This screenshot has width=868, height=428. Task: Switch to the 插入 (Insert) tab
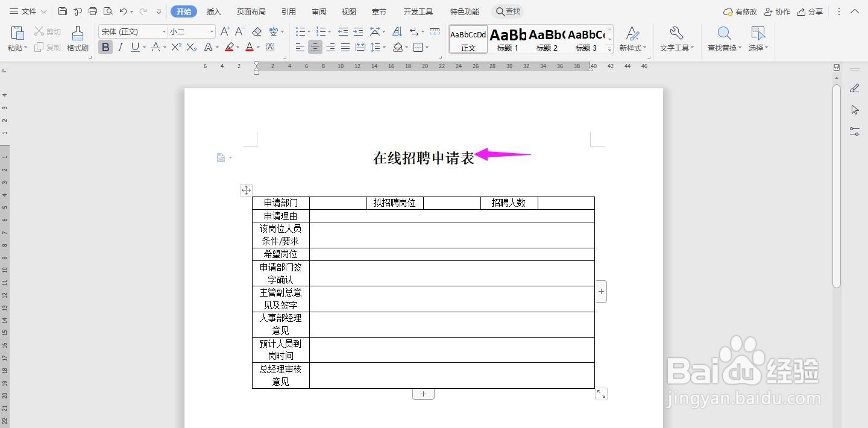(213, 11)
